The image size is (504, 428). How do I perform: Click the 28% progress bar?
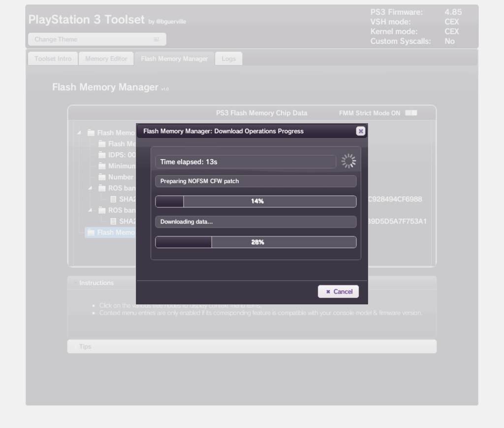256,242
